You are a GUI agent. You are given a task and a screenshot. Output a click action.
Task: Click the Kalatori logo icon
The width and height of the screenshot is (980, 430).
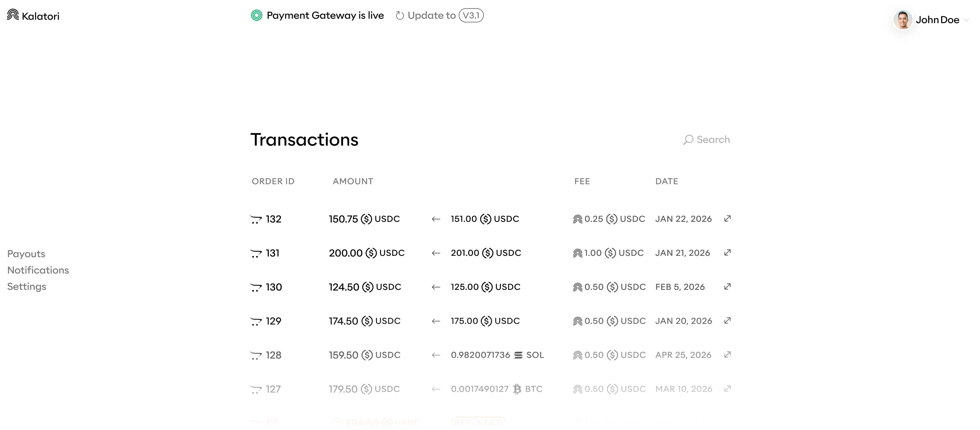(x=13, y=15)
